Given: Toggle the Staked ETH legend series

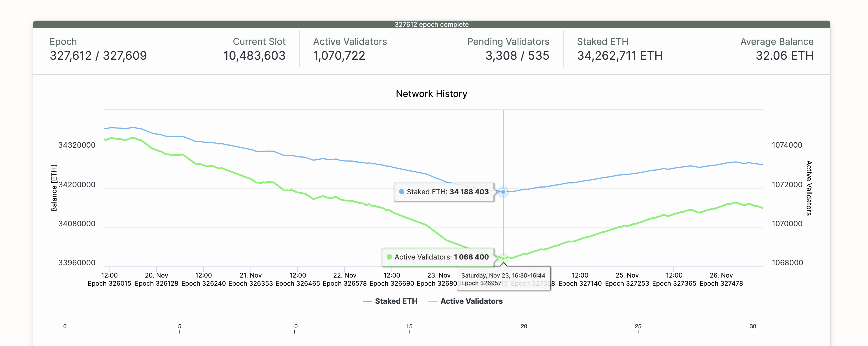Looking at the screenshot, I should (x=390, y=301).
